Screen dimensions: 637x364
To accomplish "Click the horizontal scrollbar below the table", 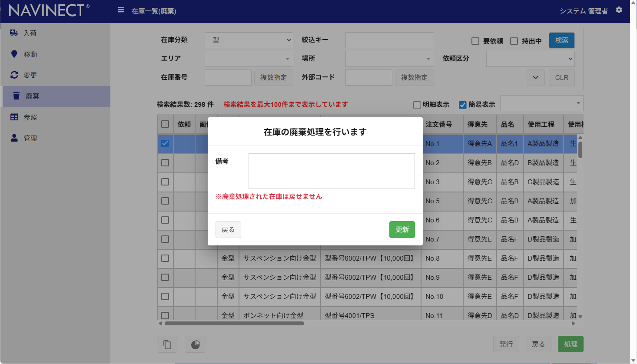I will pos(235,323).
